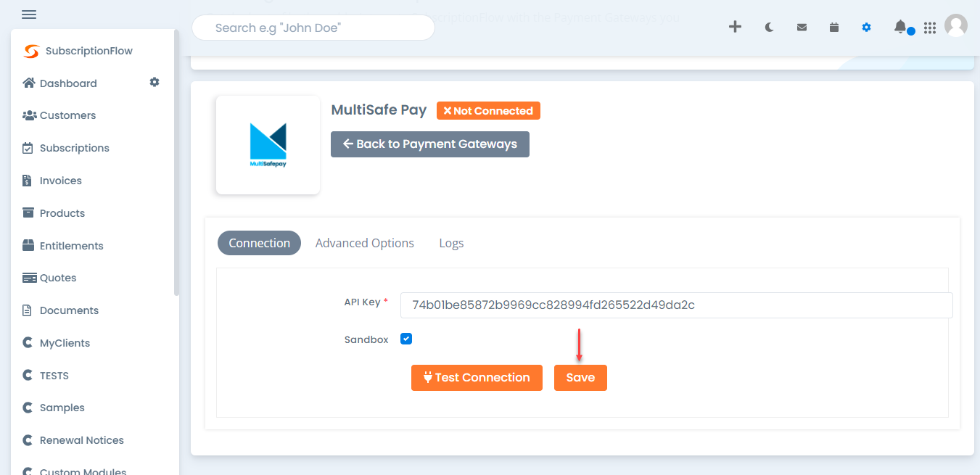Click the plus quick-add icon
This screenshot has height=475, width=980.
pyautogui.click(x=735, y=27)
